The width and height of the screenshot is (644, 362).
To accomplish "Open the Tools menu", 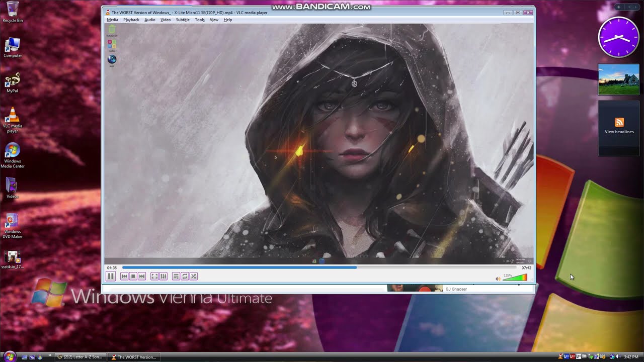I will pos(200,20).
